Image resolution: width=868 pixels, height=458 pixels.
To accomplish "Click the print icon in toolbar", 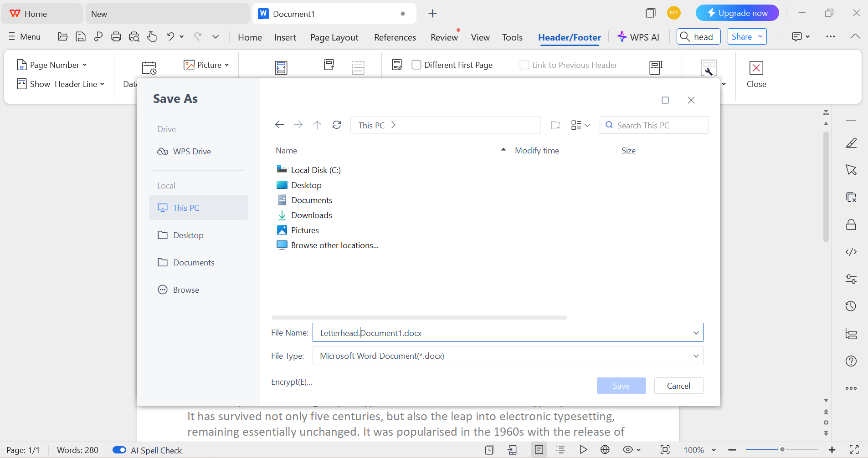I will click(116, 37).
